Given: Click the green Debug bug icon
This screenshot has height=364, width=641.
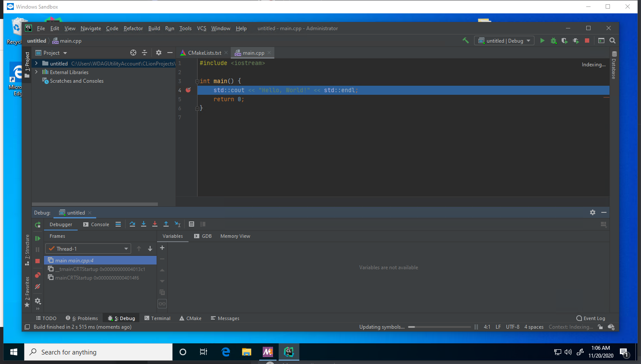Looking at the screenshot, I should [553, 40].
